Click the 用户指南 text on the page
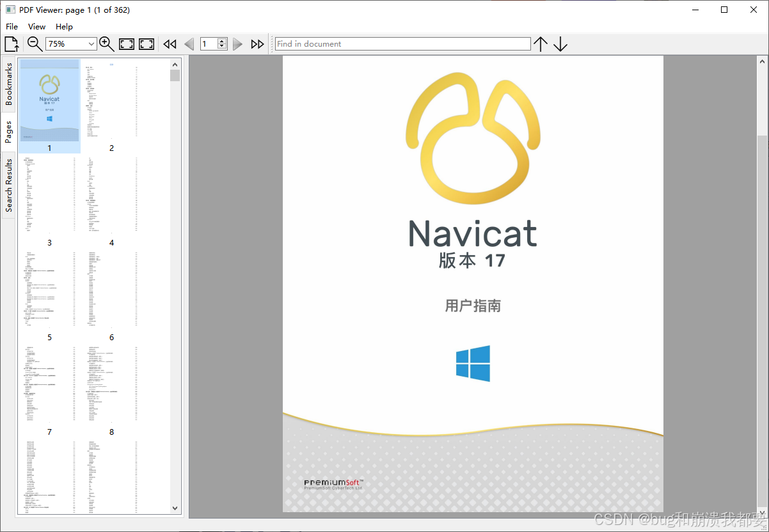 point(473,306)
